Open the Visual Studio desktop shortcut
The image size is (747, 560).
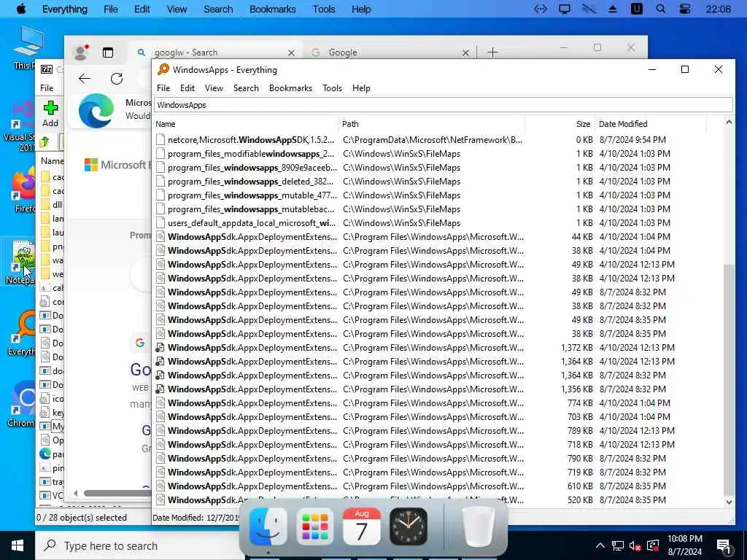[x=19, y=126]
